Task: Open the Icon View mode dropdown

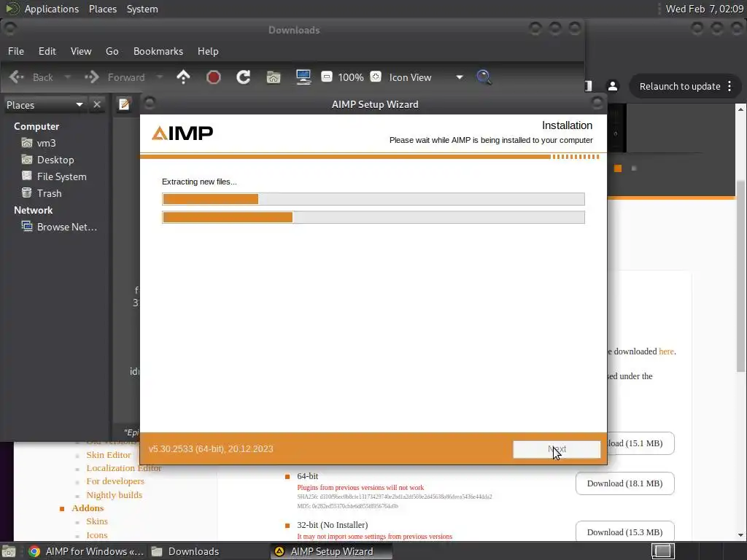Action: click(460, 77)
